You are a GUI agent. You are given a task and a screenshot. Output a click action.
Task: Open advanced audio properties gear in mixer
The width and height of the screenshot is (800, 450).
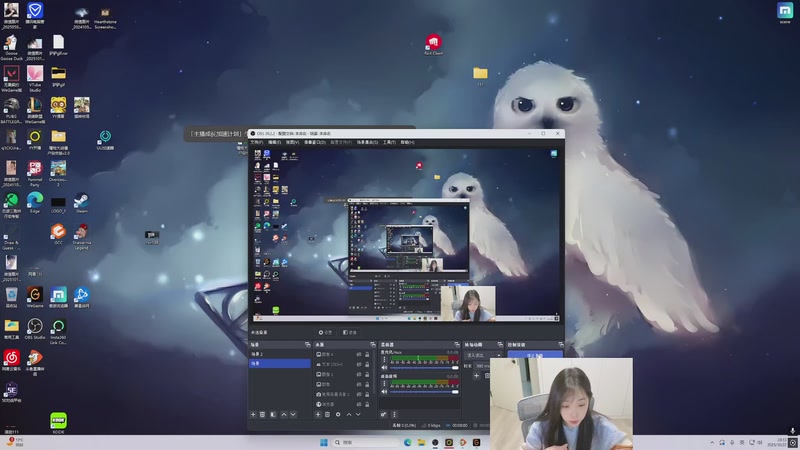384,414
